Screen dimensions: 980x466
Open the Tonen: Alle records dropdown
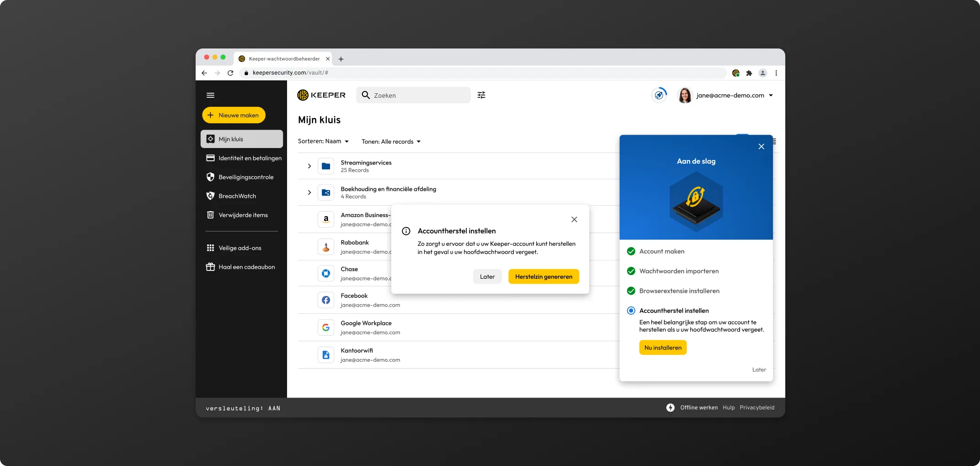[x=391, y=142]
